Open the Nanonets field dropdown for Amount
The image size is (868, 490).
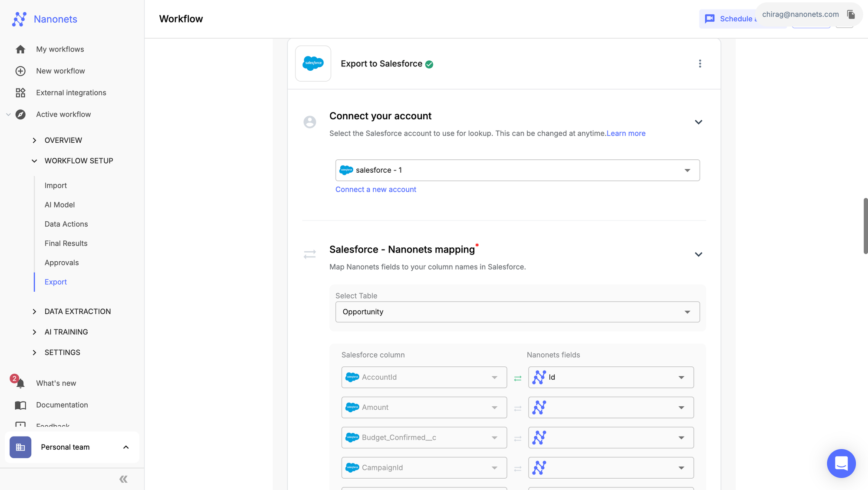[x=611, y=408]
